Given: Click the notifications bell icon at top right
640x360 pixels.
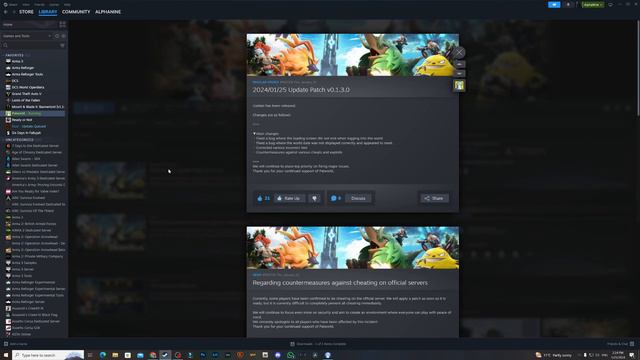Looking at the screenshot, I should click(568, 4).
